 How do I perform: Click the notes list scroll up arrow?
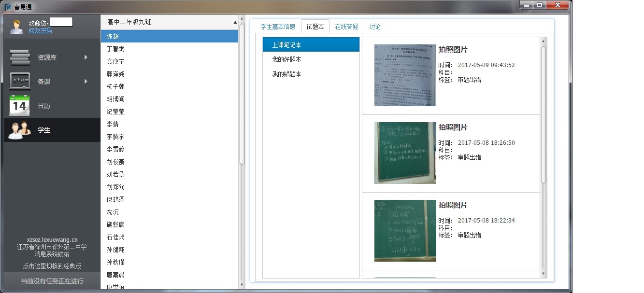[x=544, y=42]
